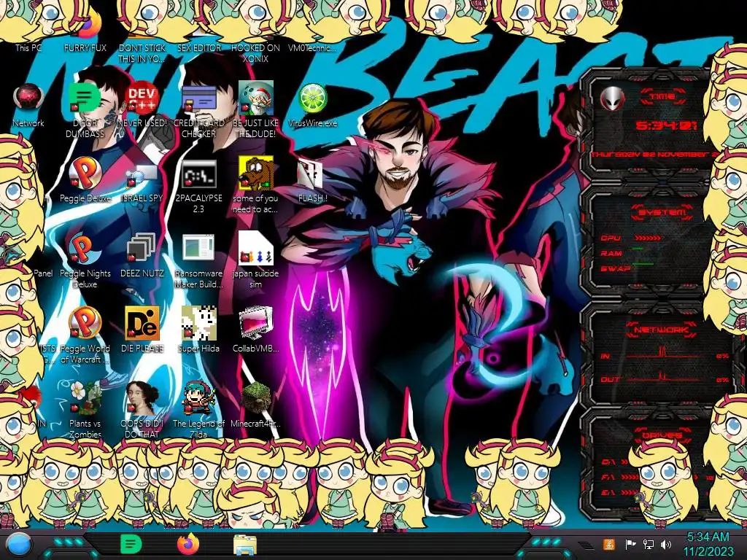
Task: Open 'BE JUST LIKE THE DUDE!' Santa icon
Action: (x=255, y=98)
